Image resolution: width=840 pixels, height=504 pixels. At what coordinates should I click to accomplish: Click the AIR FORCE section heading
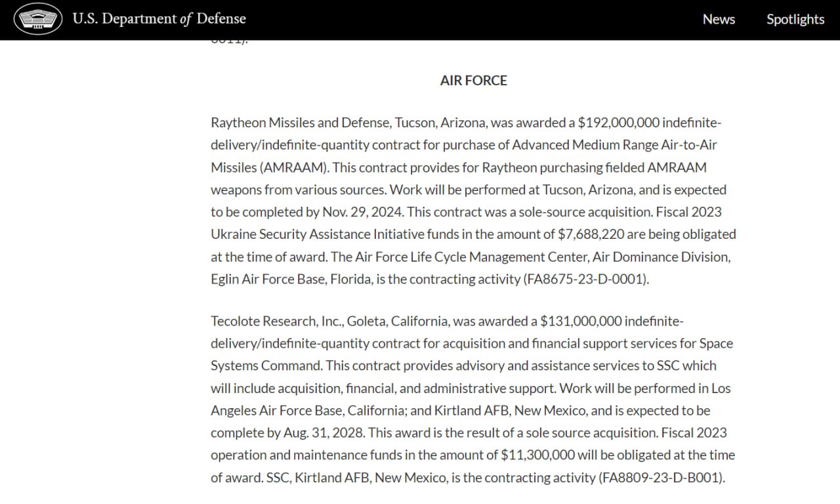point(473,80)
